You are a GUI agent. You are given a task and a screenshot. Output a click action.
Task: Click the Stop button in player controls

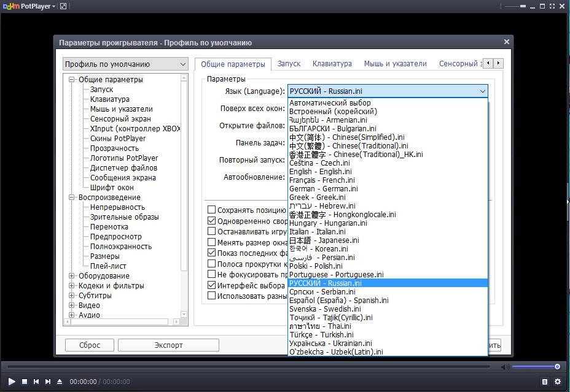point(25,382)
